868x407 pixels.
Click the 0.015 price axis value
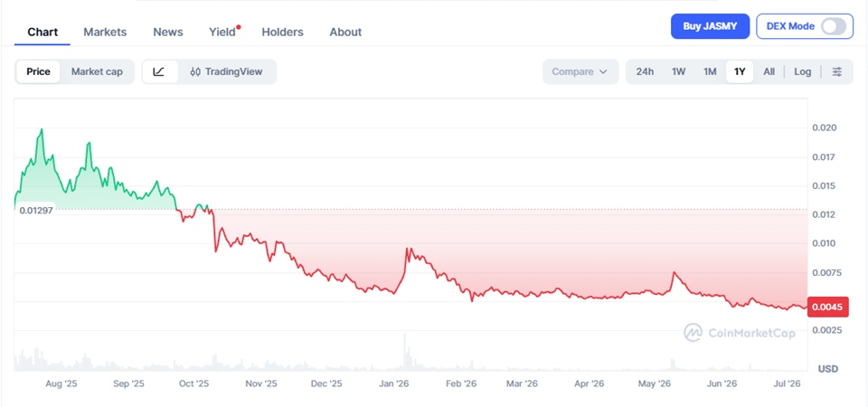point(825,185)
